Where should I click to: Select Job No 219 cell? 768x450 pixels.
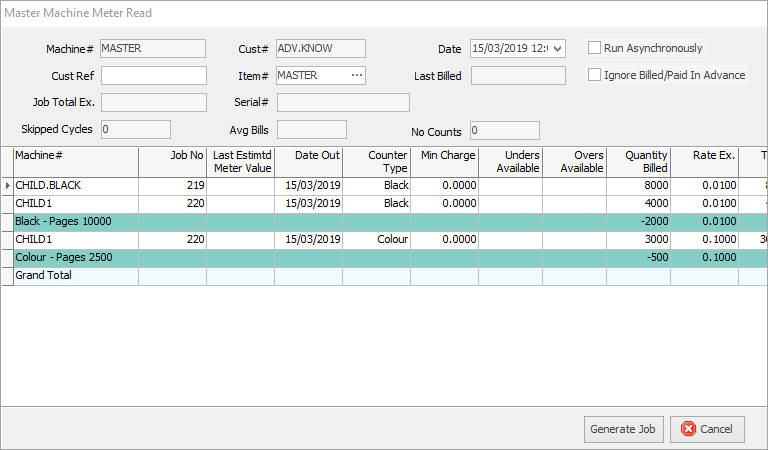point(172,185)
